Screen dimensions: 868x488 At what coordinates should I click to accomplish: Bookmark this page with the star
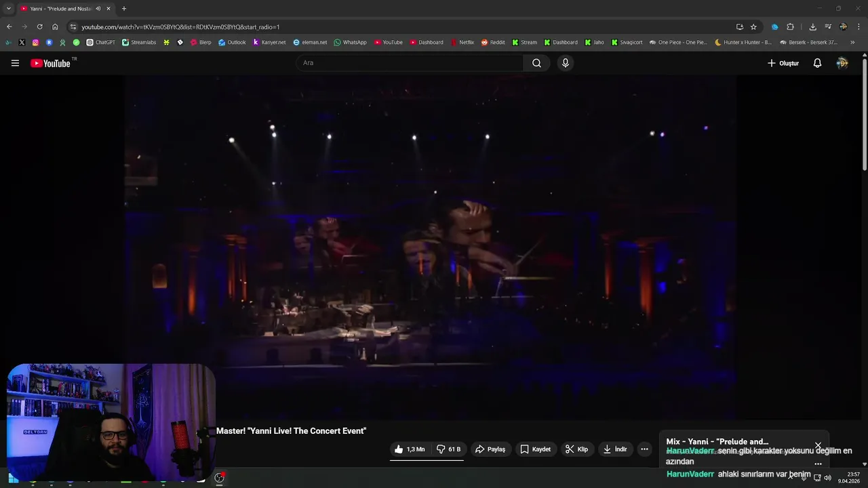pyautogui.click(x=753, y=26)
